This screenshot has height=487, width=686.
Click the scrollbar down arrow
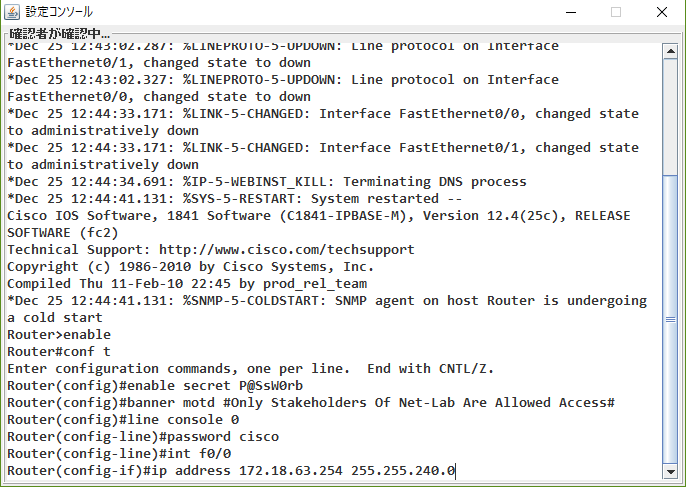pos(670,472)
